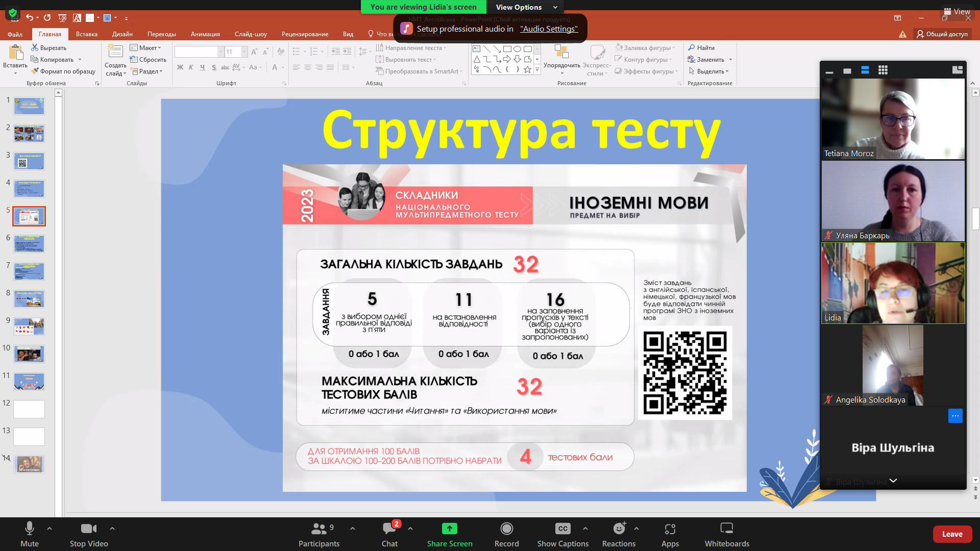The width and height of the screenshot is (980, 551).
Task: Open the Переходы ribbon tab
Action: [x=161, y=34]
